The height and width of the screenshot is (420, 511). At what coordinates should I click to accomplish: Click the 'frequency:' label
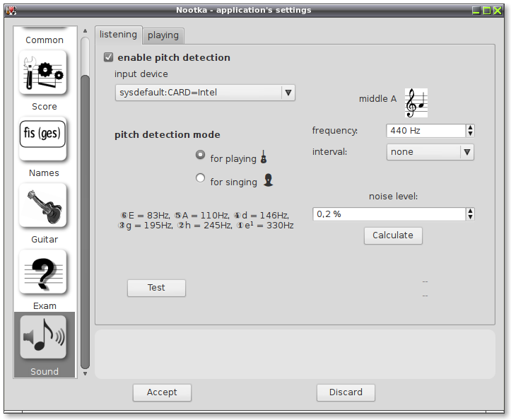(x=335, y=131)
